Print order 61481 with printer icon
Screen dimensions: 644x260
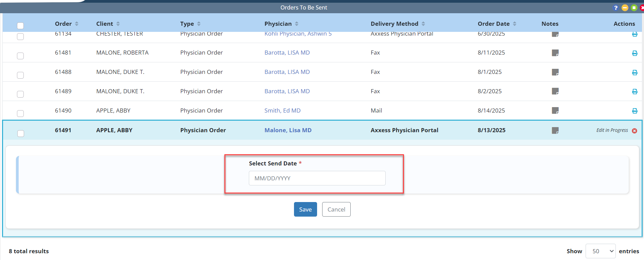pos(634,53)
